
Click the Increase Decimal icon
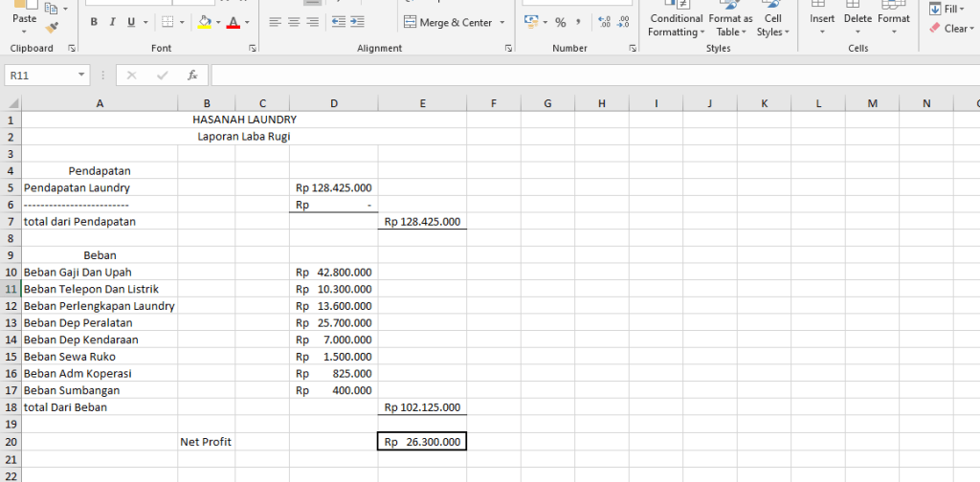pos(604,22)
